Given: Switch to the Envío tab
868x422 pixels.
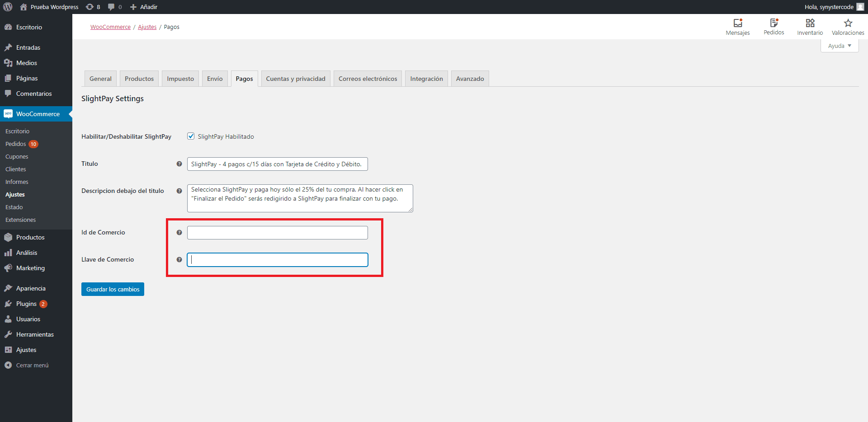Looking at the screenshot, I should click(x=215, y=79).
